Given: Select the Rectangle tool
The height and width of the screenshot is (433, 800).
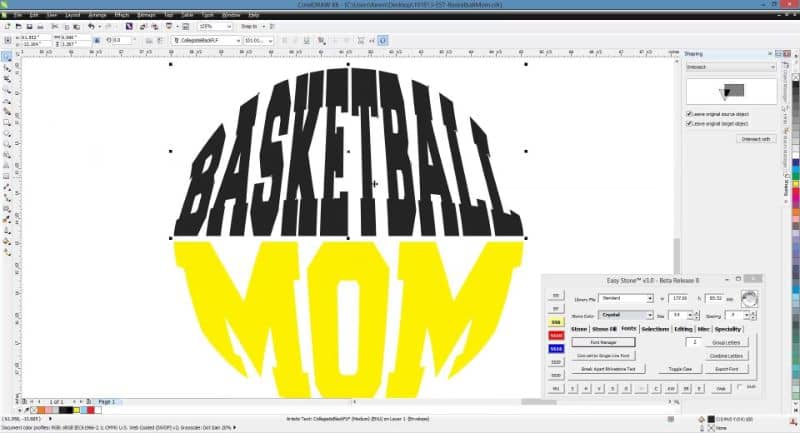Looking at the screenshot, I should 7,122.
